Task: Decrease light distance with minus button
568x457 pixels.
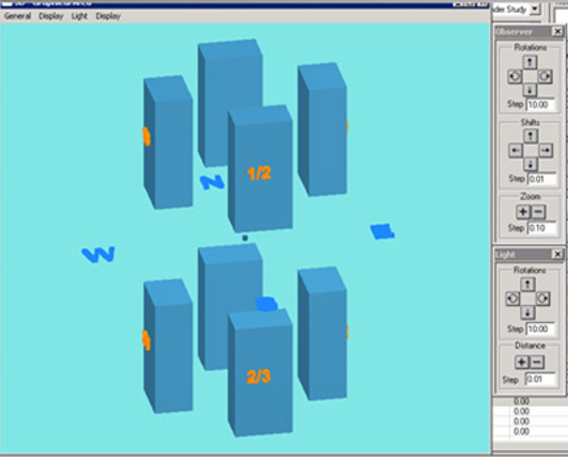Action: pyautogui.click(x=537, y=362)
